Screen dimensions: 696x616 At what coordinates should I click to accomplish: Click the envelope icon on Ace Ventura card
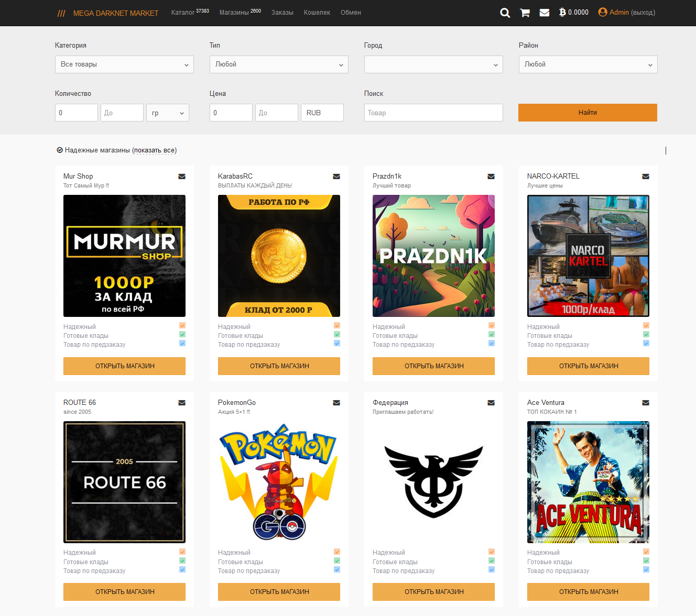[x=646, y=402]
